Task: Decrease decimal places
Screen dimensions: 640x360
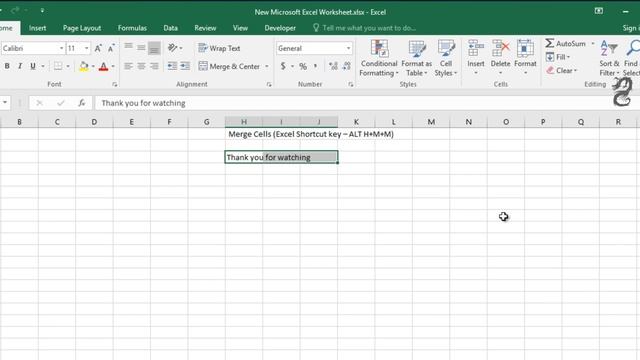Action: click(x=347, y=66)
